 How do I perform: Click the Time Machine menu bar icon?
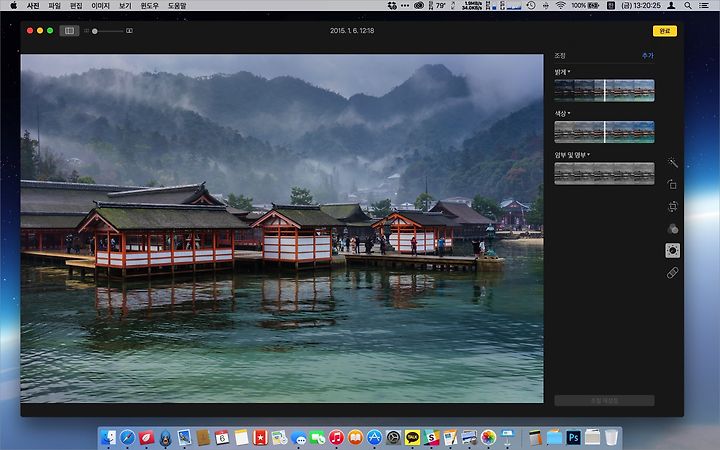pyautogui.click(x=531, y=6)
